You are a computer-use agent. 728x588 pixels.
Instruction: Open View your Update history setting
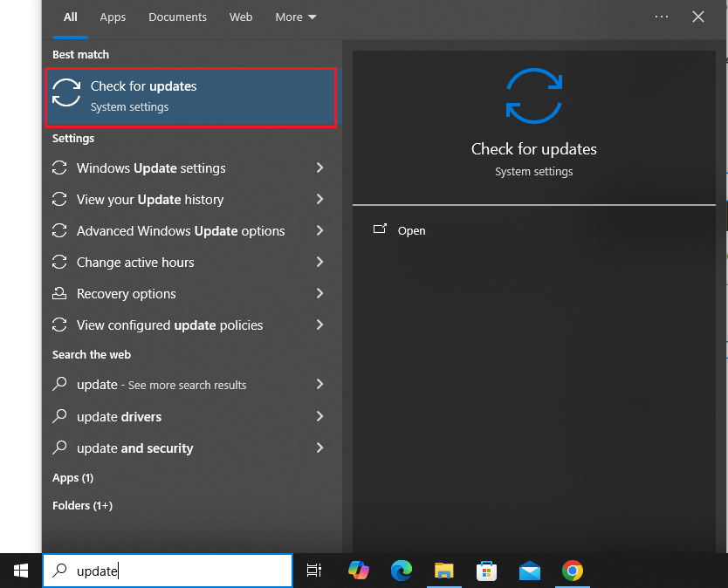[188, 200]
